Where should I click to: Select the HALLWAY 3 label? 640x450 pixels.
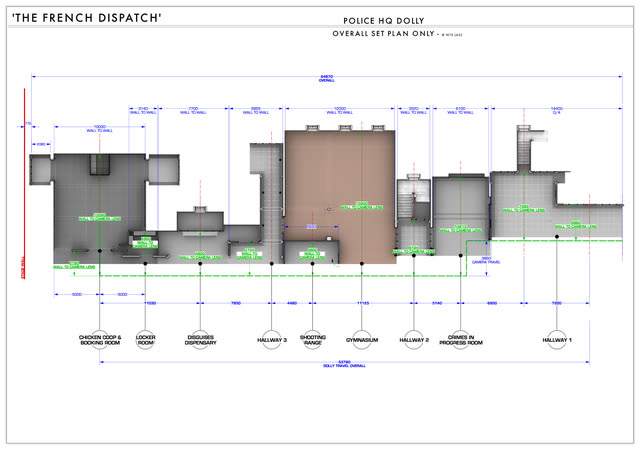(272, 340)
